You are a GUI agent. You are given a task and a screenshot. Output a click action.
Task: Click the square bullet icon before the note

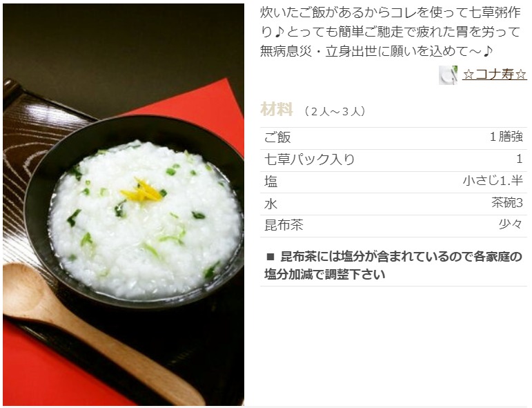pos(270,257)
